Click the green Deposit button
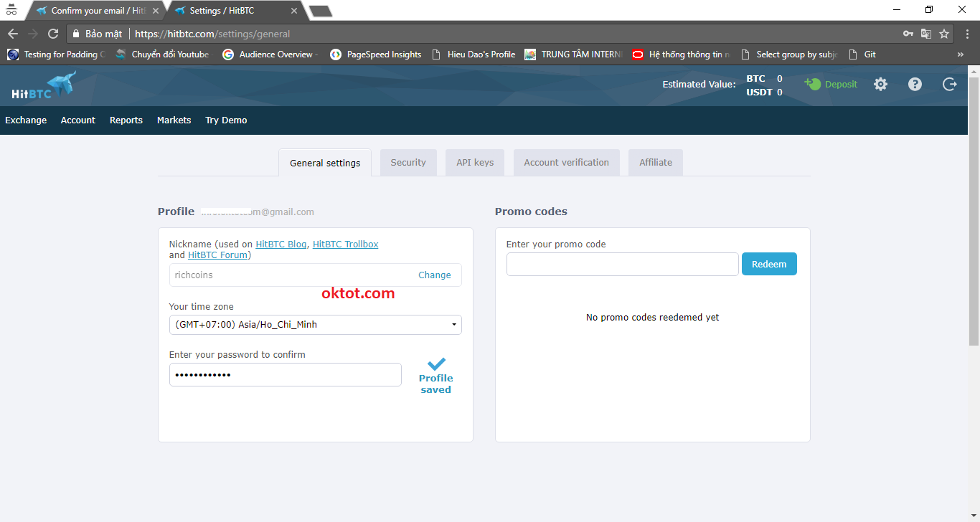This screenshot has width=980, height=522. tap(831, 85)
